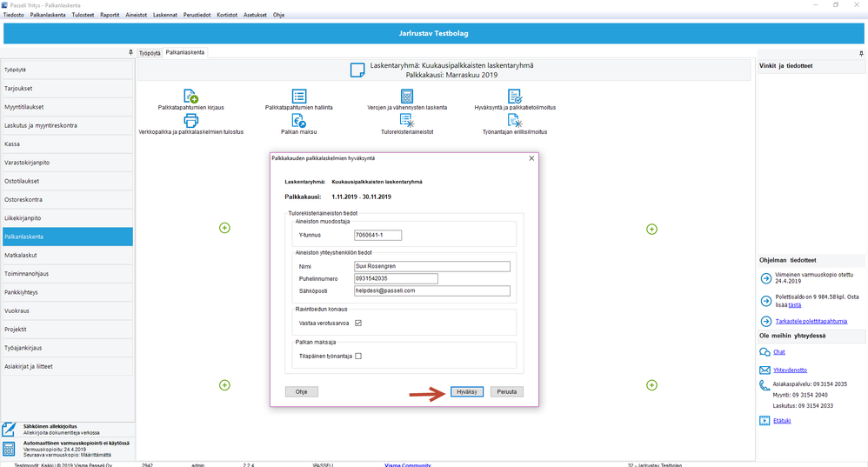Screen dimensions: 868x467
Task: Select Liikekirjanpito in sidebar
Action: (68, 218)
